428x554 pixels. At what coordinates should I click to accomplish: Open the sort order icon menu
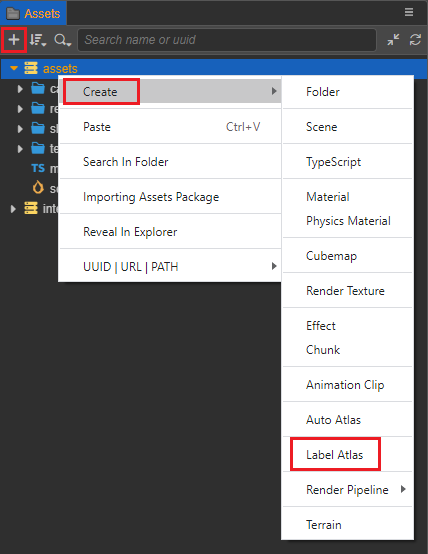(x=37, y=40)
